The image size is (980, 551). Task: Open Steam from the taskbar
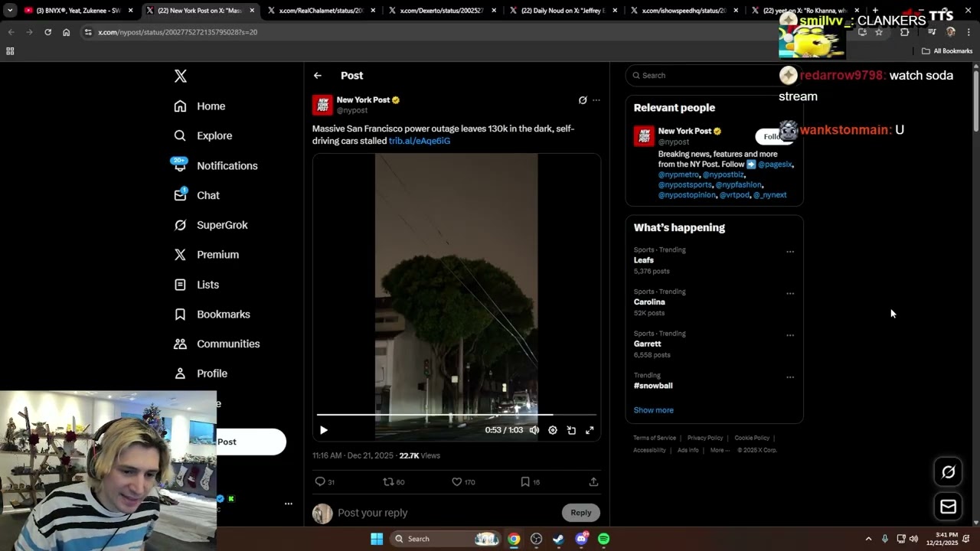click(559, 539)
